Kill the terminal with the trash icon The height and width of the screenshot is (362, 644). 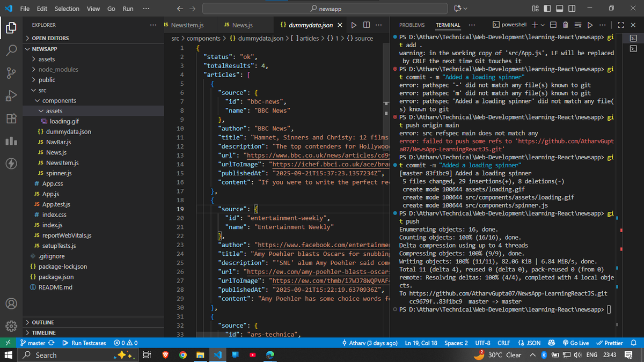[x=565, y=24]
